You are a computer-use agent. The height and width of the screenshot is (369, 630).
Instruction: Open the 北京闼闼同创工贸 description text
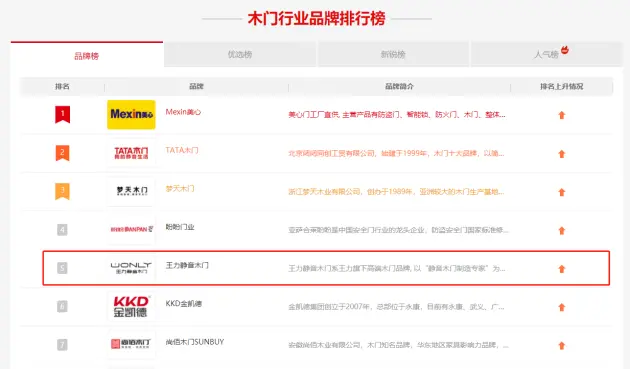click(x=396, y=153)
